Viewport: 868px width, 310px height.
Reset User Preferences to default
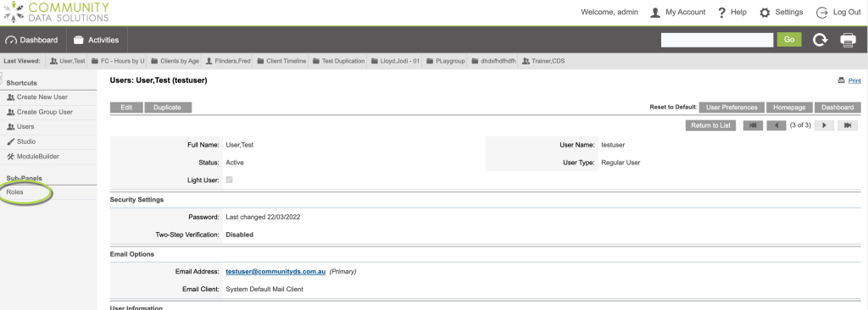[x=732, y=108]
